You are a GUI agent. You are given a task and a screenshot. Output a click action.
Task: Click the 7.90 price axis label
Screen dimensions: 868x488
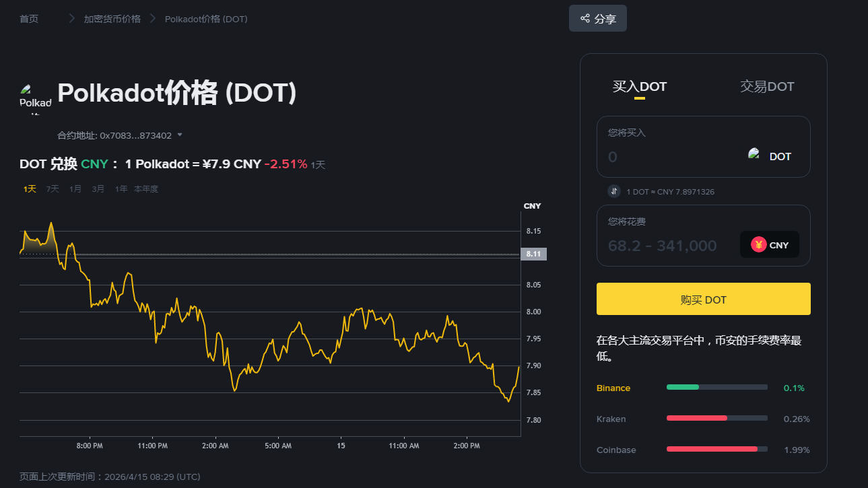coord(533,365)
